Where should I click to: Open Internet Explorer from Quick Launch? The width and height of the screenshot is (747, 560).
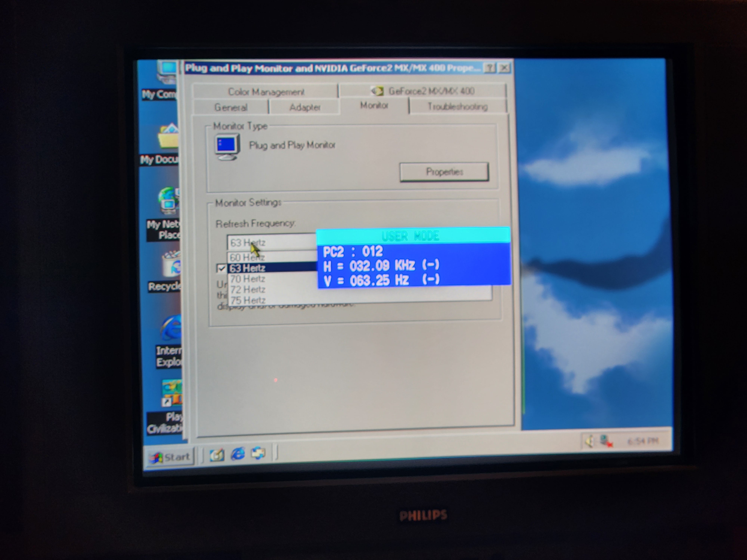click(x=238, y=454)
